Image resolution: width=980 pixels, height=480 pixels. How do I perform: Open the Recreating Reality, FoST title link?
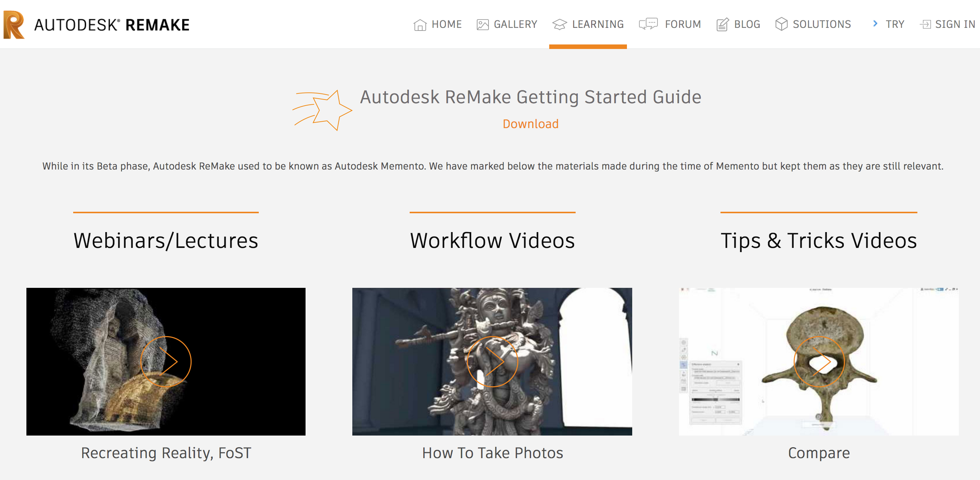[166, 453]
